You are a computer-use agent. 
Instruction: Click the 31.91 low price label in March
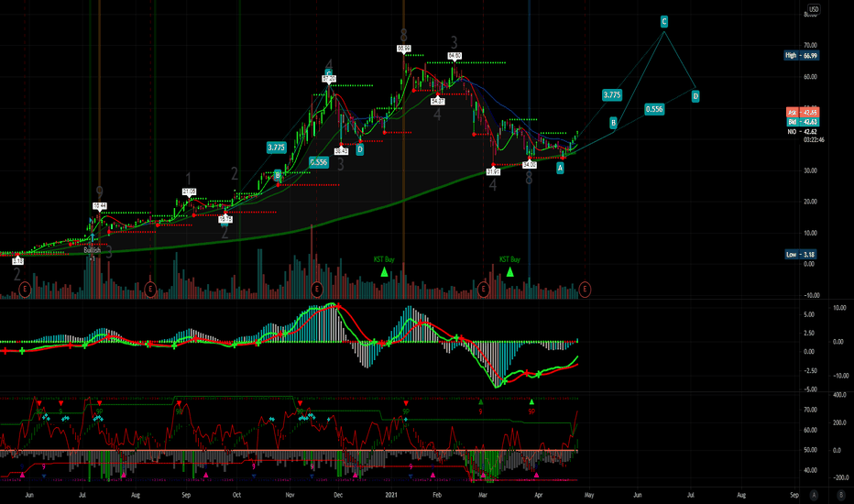coord(493,171)
